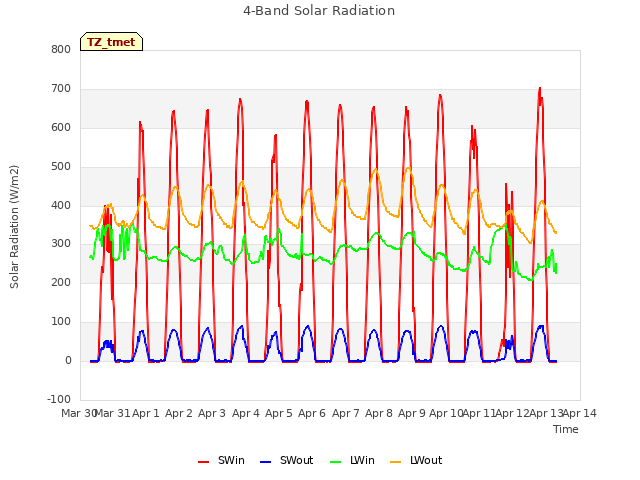Click the 300 y-axis tick label

click(x=61, y=244)
